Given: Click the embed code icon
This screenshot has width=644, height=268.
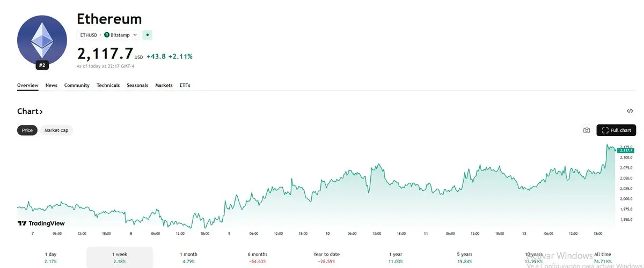Looking at the screenshot, I should [630, 111].
